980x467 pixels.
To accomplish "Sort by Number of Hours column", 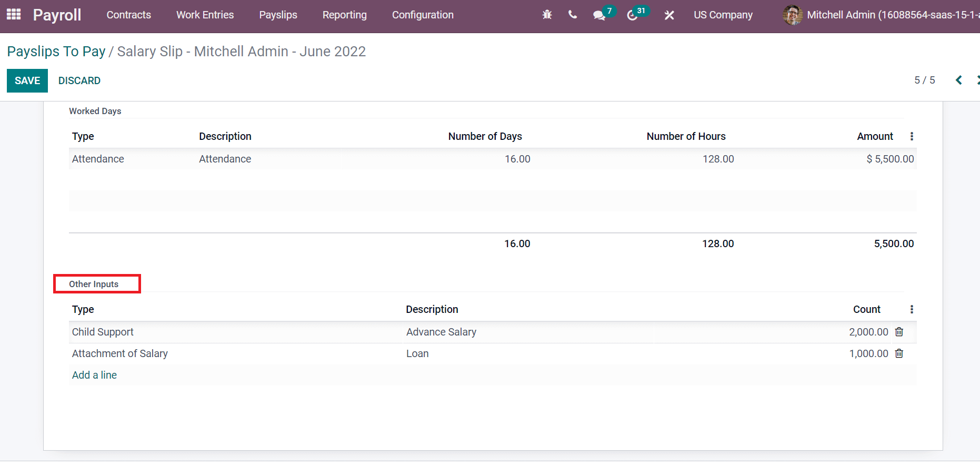I will click(x=686, y=136).
